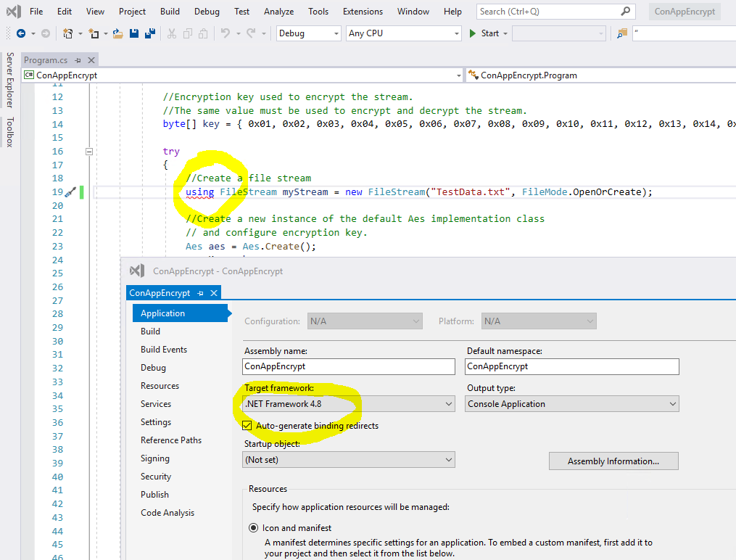Image resolution: width=736 pixels, height=560 pixels.
Task: Click the Cut scissors icon
Action: 172,33
